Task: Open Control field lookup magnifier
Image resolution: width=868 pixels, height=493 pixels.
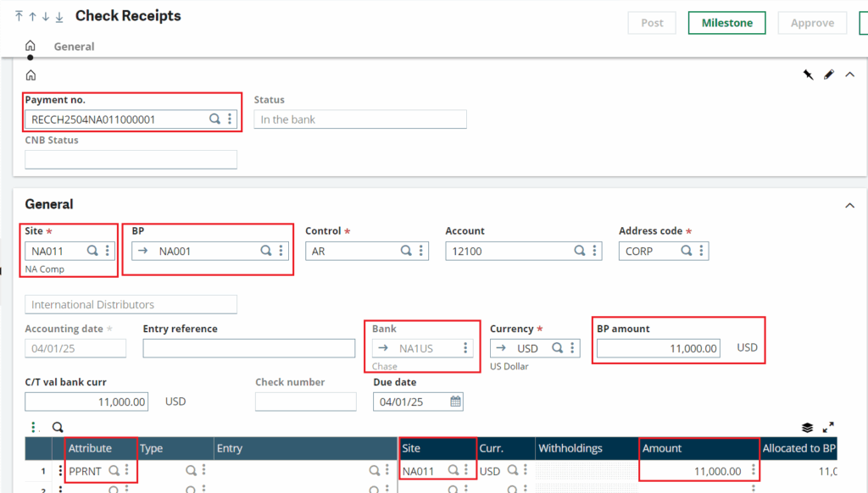Action: 406,251
